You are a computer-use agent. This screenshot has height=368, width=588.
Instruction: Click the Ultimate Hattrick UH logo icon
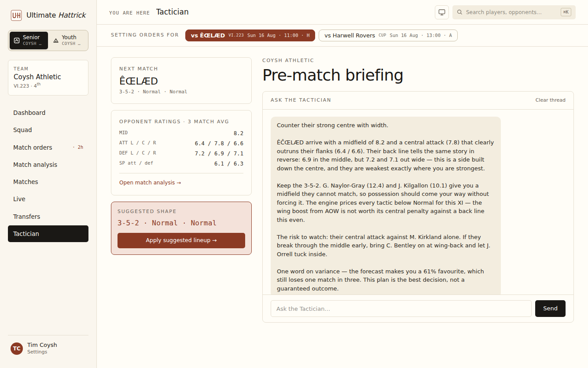coord(16,15)
